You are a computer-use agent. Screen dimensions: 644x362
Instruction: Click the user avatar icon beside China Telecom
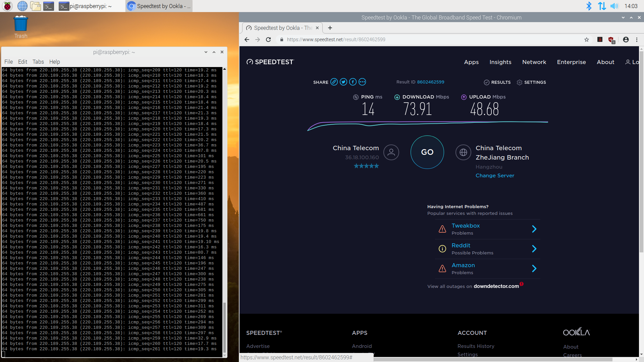pos(391,152)
